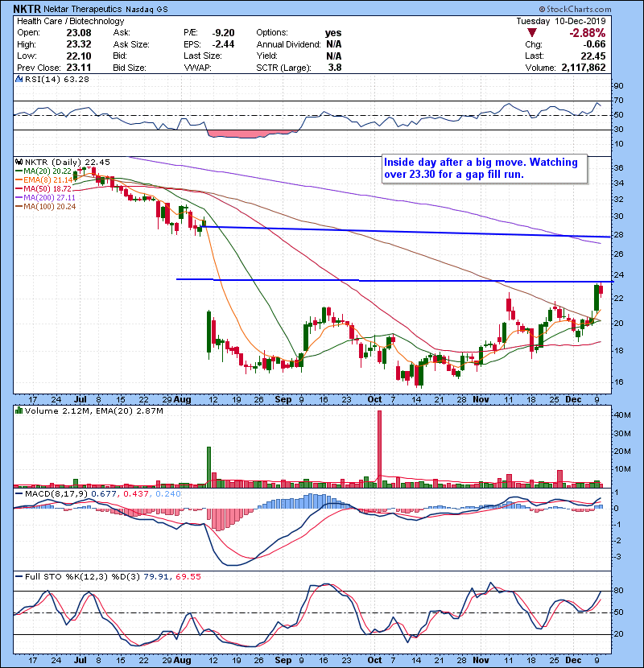Click the 30M label on the volume axis
The width and height of the screenshot is (644, 668).
(x=621, y=434)
